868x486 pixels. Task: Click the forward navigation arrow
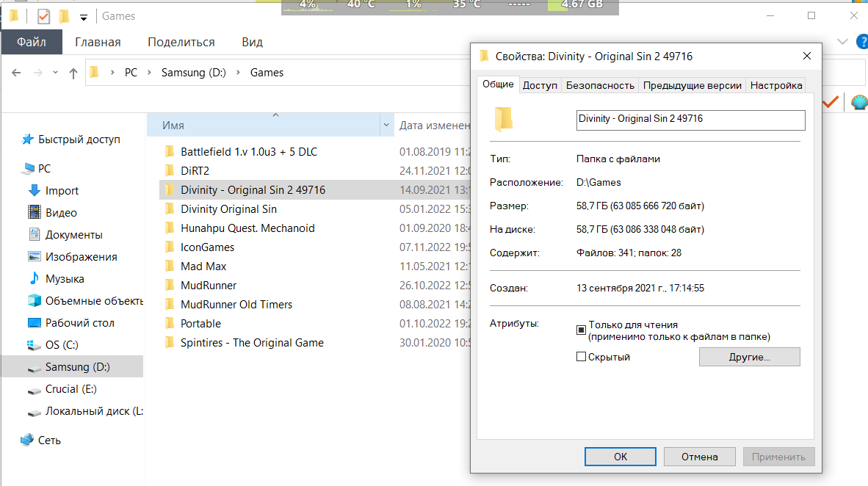37,73
